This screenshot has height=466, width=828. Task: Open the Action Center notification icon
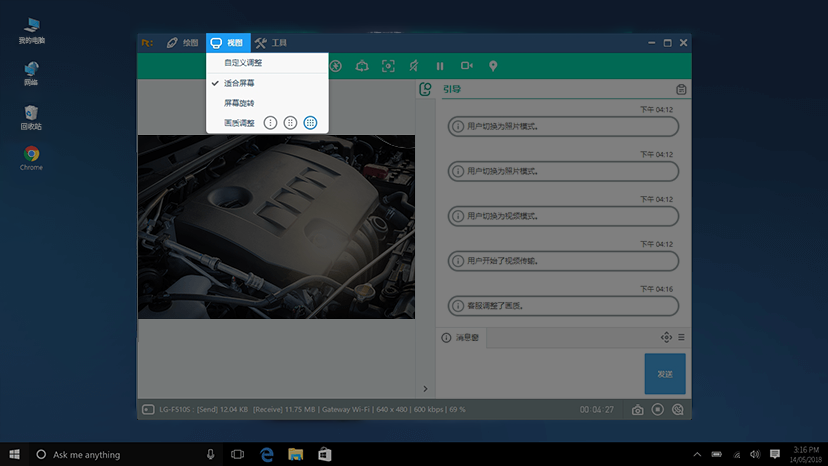[x=775, y=454]
